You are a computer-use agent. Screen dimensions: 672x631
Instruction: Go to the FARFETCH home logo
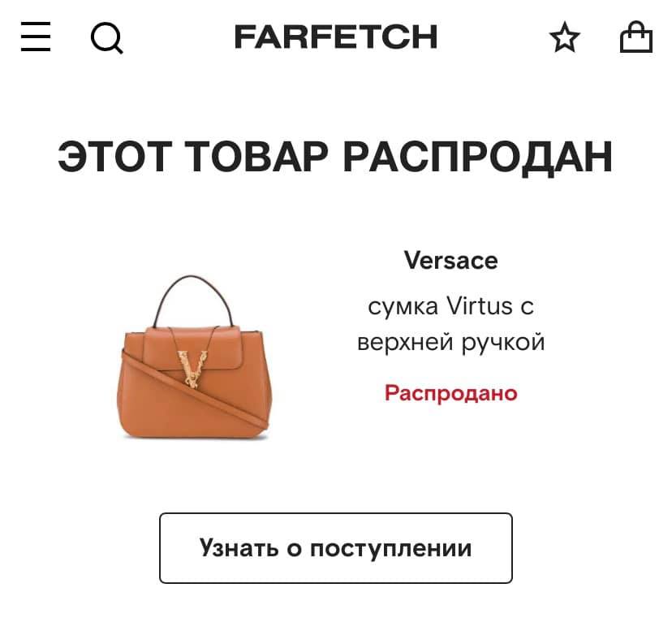click(x=336, y=37)
